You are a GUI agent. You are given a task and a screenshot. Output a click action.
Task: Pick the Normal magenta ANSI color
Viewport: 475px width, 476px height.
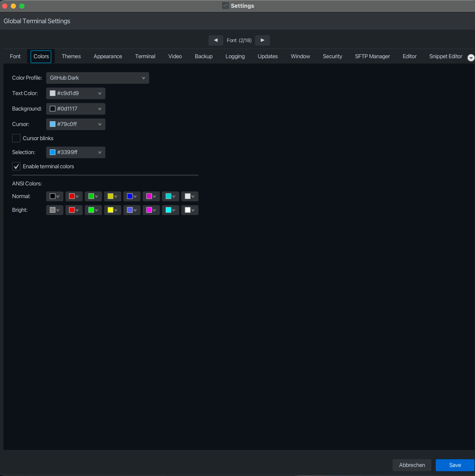[x=151, y=196]
